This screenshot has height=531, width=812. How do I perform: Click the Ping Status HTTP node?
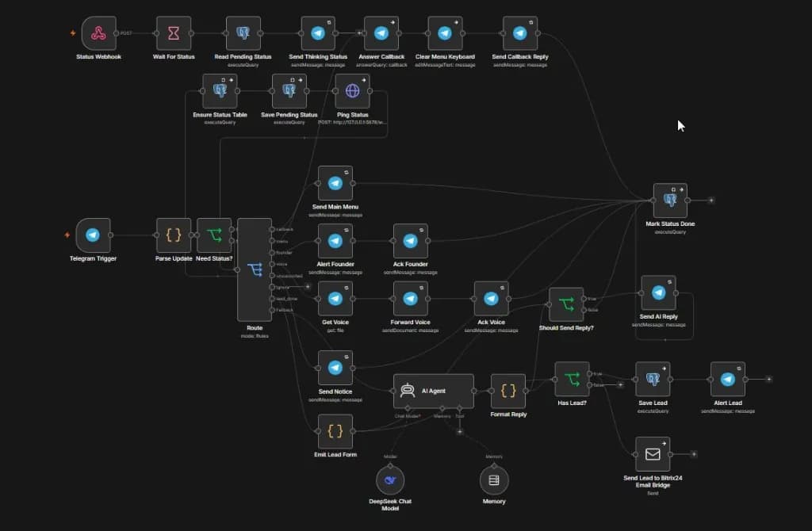pyautogui.click(x=352, y=91)
